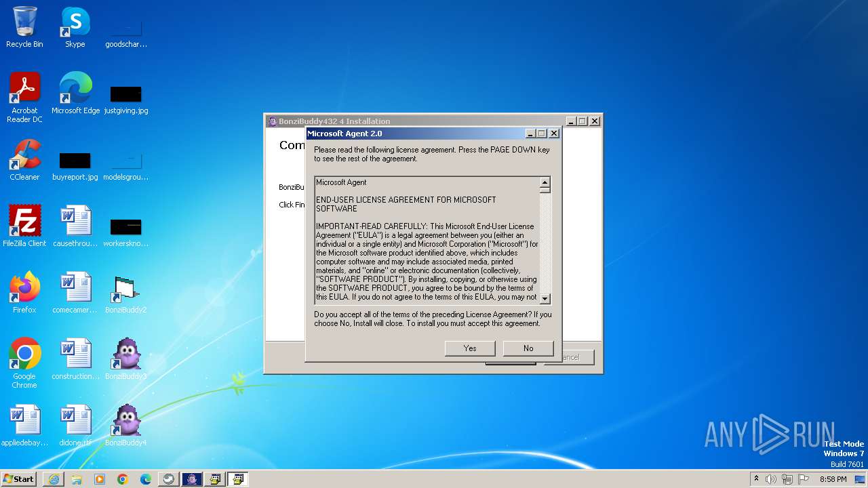Minimize the Microsoft Agent 2.0 dialog
Screen dimensions: 868x488
[530, 134]
